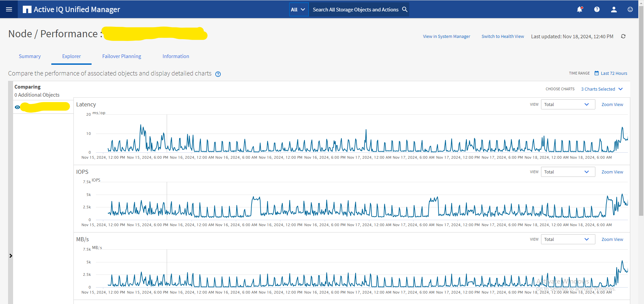Viewport: 644px width, 304px height.
Task: Switch to the Summary tab
Action: click(x=30, y=56)
